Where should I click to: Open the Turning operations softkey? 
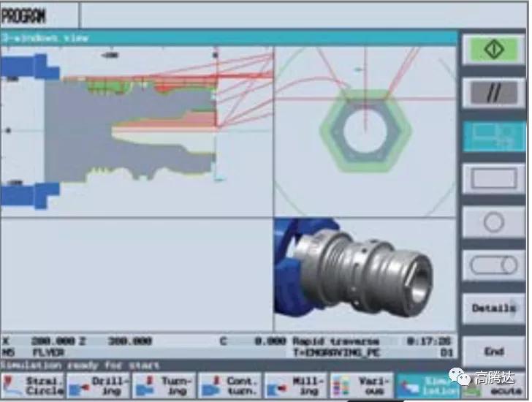(x=165, y=385)
